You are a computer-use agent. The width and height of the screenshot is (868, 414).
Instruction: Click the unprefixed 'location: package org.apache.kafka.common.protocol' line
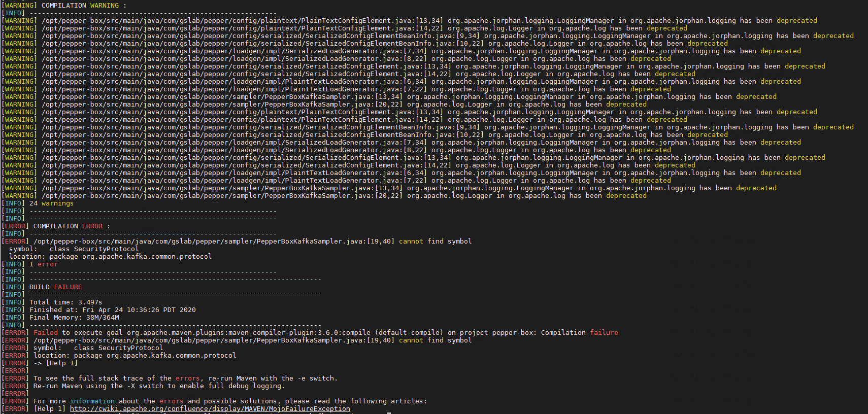(110, 257)
